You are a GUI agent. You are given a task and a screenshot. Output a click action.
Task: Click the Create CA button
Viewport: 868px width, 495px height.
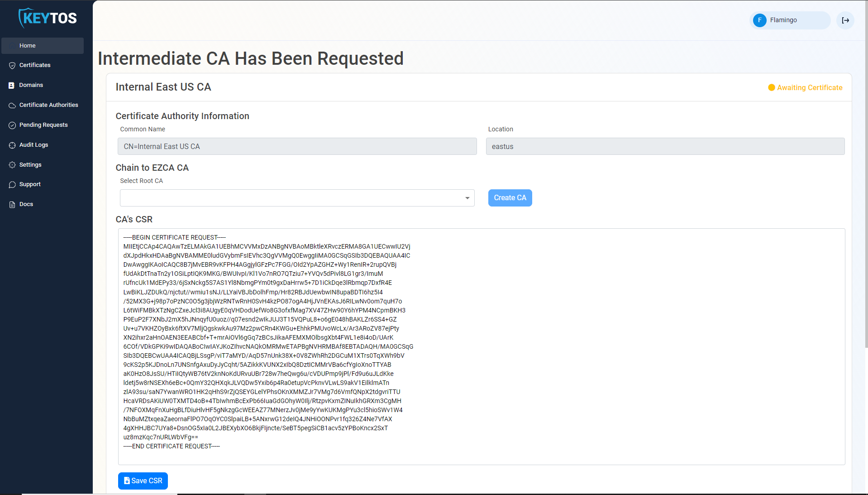510,198
